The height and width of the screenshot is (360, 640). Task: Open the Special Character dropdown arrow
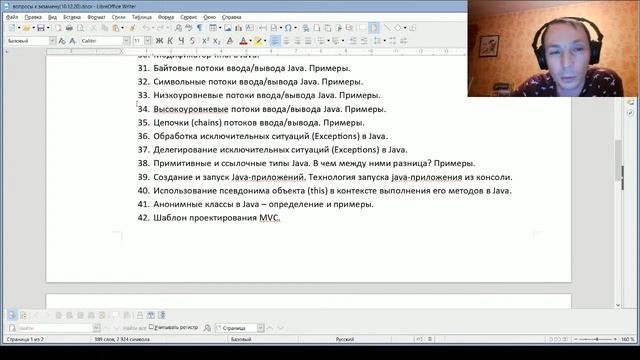[x=295, y=28]
